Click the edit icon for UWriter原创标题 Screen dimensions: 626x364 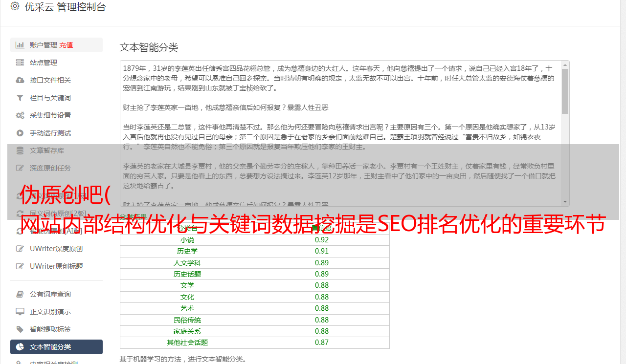pos(20,266)
